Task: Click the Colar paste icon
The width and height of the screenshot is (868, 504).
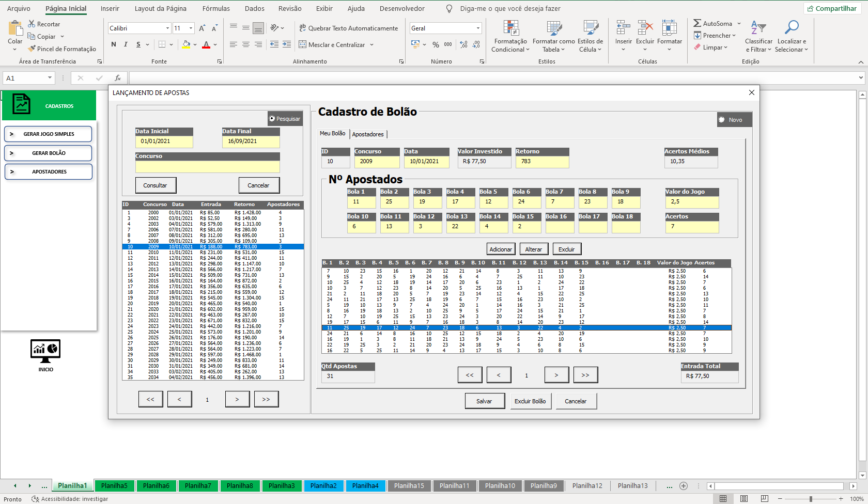Action: (x=15, y=28)
